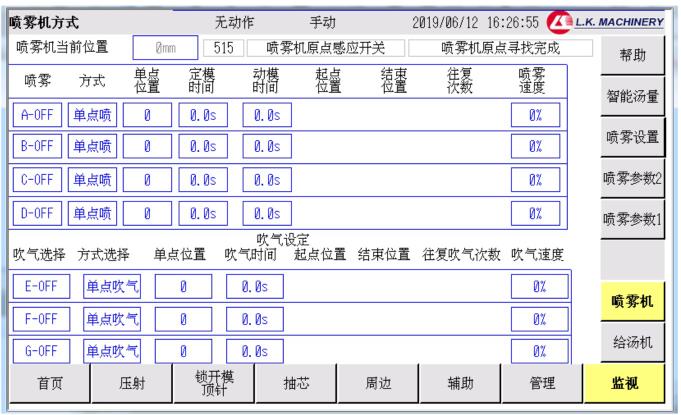This screenshot has width=681, height=415.
Task: Change row A 单点喷 spray mode
Action: coord(93,115)
